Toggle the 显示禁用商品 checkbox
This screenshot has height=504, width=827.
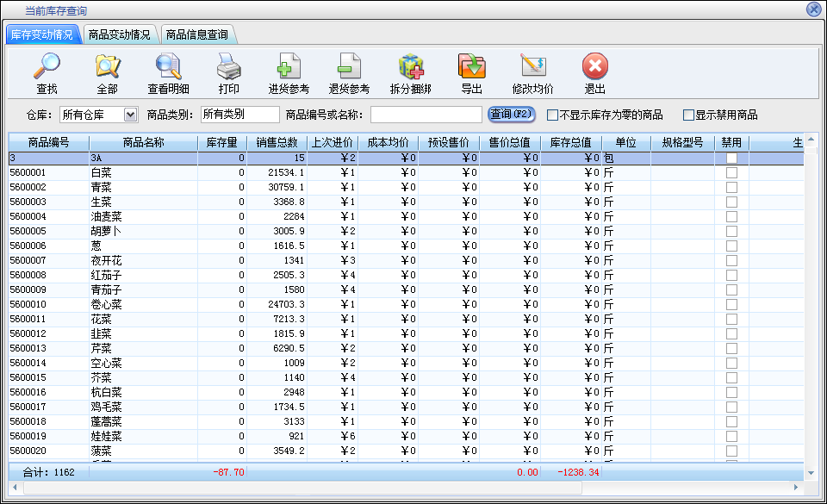[688, 115]
